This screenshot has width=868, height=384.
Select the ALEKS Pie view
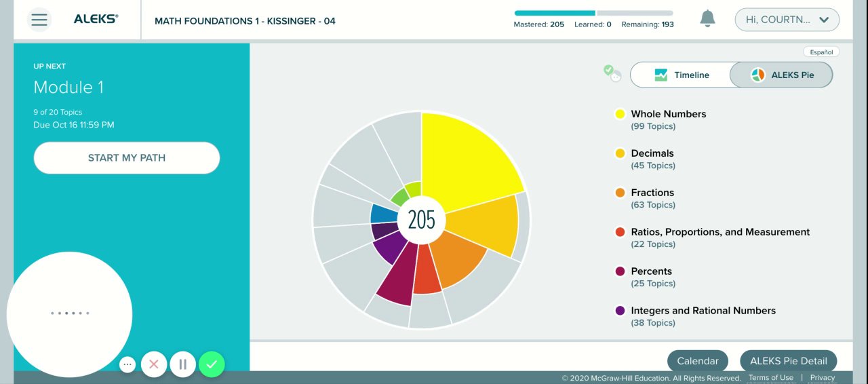pyautogui.click(x=781, y=75)
